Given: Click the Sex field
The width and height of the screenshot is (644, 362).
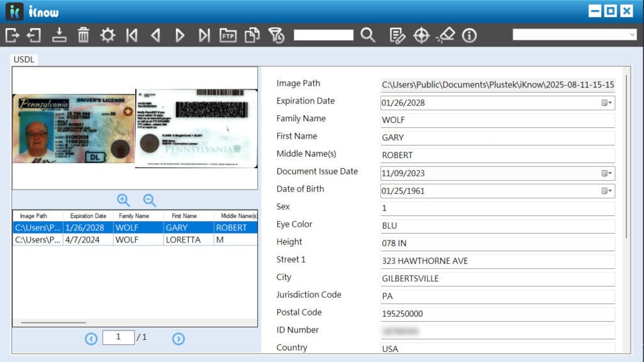Looking at the screenshot, I should [498, 208].
